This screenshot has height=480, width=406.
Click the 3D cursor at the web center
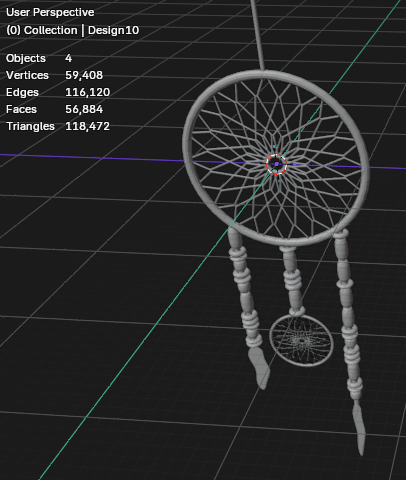pos(276,164)
